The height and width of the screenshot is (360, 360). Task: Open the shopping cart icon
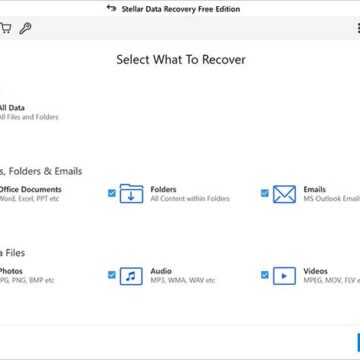point(5,28)
